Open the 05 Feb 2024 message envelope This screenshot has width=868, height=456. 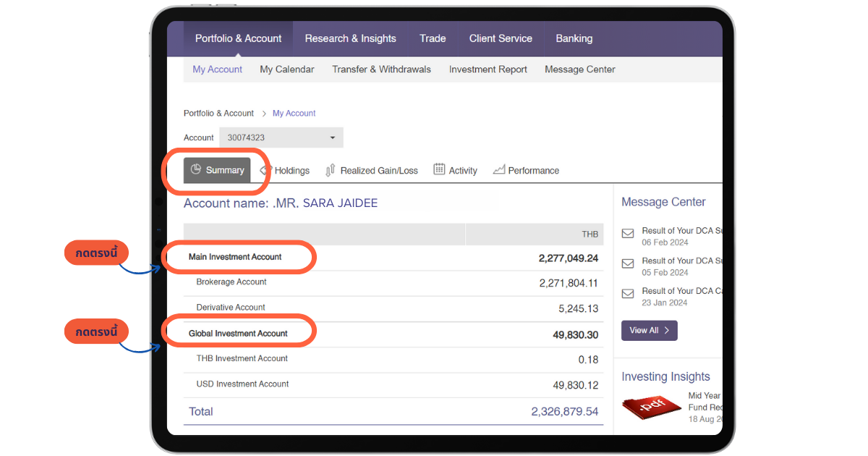coord(628,264)
